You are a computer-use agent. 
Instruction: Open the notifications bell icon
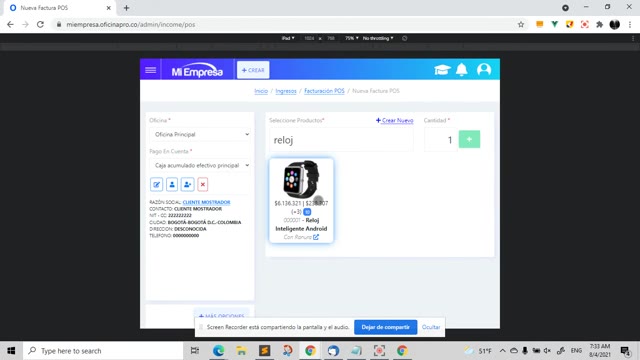pyautogui.click(x=462, y=70)
